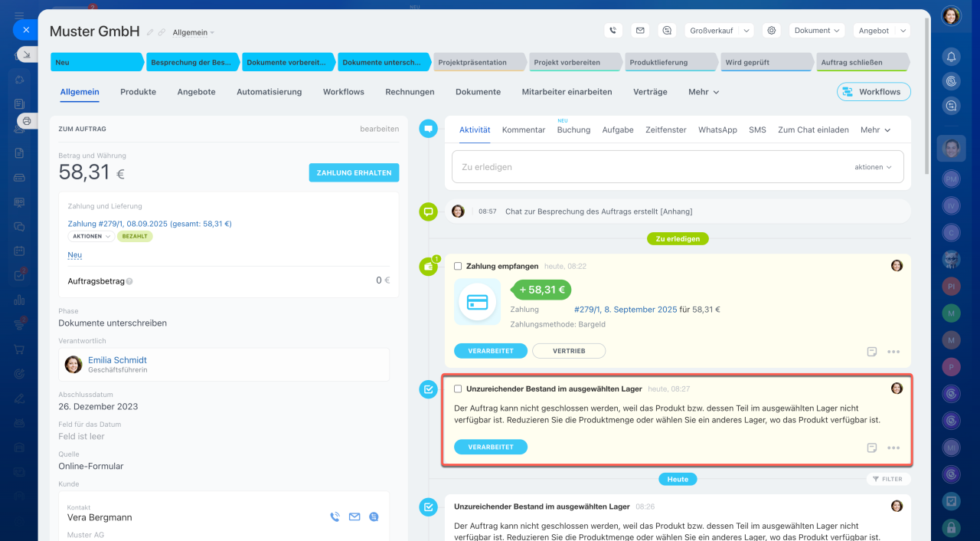Tick the Unzureichender Bestand activity checkbox
Image resolution: width=980 pixels, height=541 pixels.
tap(458, 389)
